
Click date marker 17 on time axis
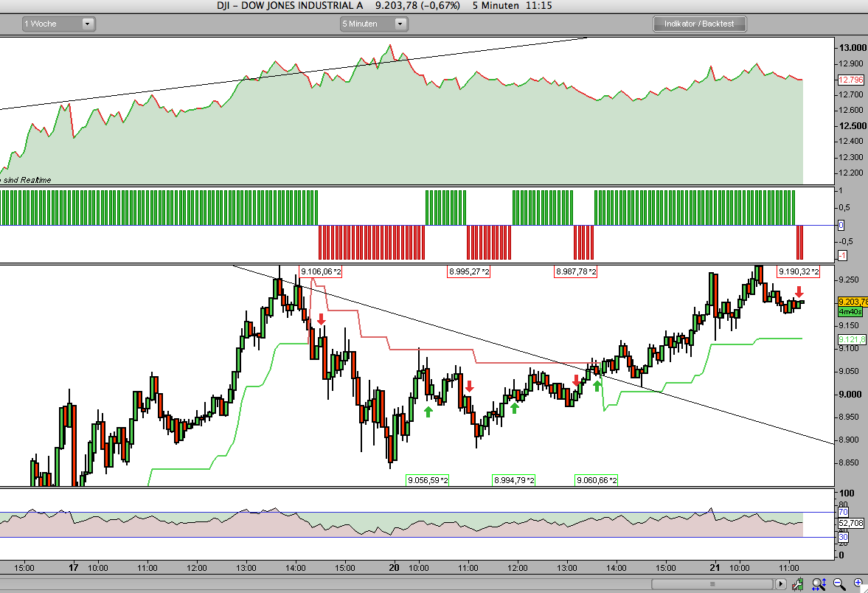click(x=74, y=567)
